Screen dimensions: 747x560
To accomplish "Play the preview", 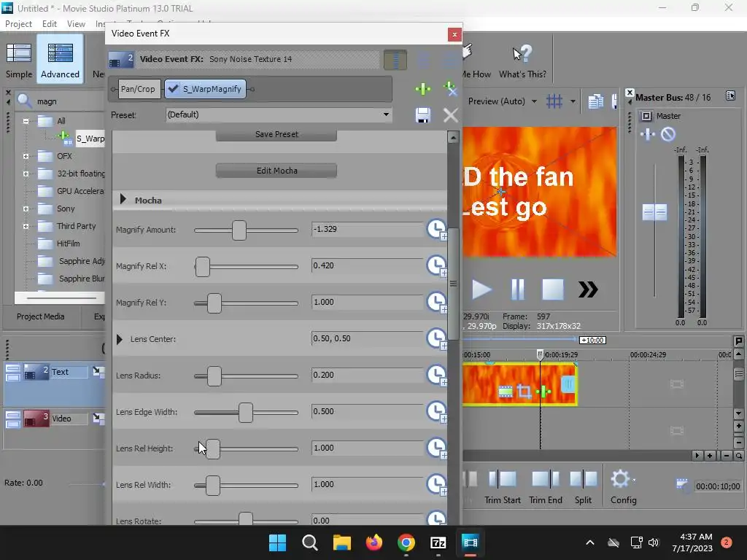I will pyautogui.click(x=481, y=289).
